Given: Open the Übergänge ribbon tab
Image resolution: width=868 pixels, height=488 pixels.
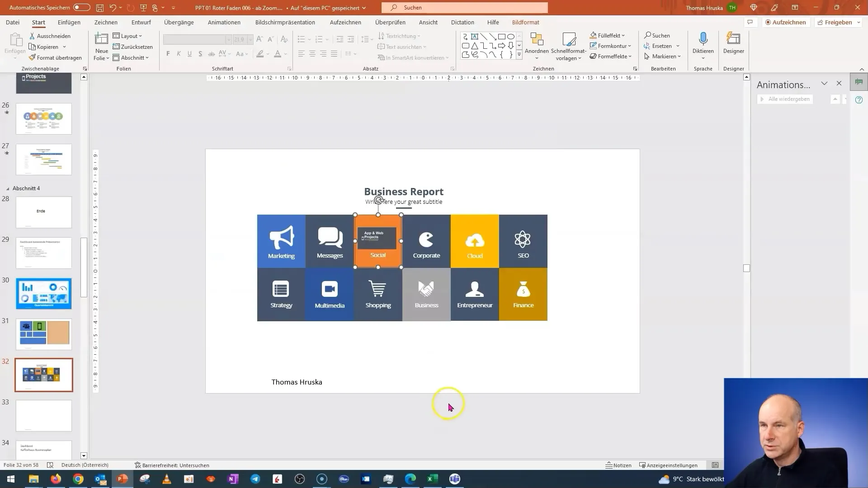Looking at the screenshot, I should 179,22.
